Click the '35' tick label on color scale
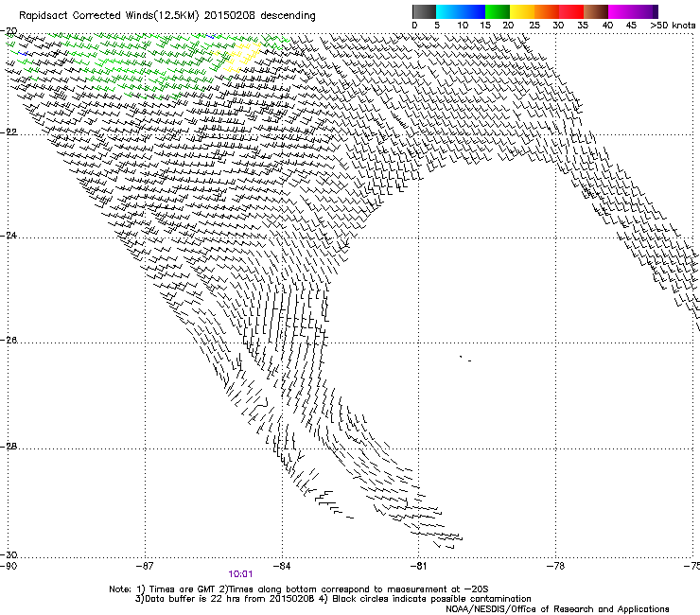 583,26
